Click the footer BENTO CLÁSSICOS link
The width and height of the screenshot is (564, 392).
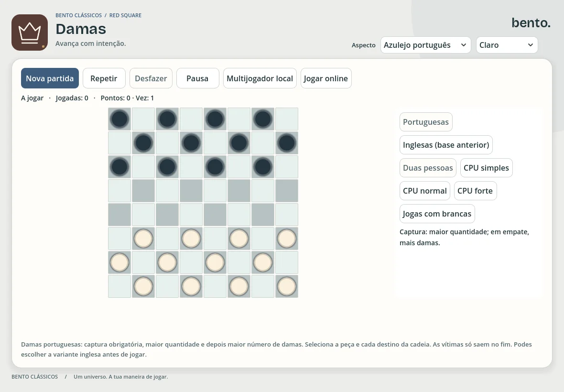click(x=34, y=377)
